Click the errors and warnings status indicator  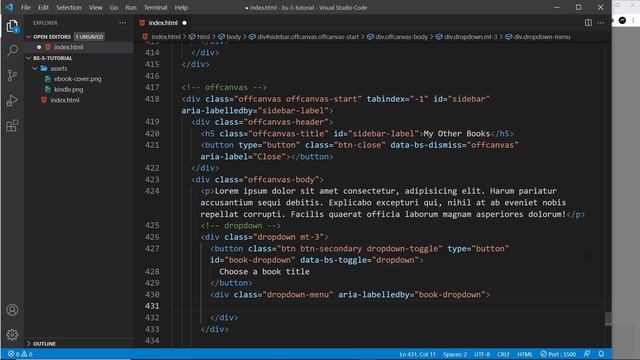20,354
